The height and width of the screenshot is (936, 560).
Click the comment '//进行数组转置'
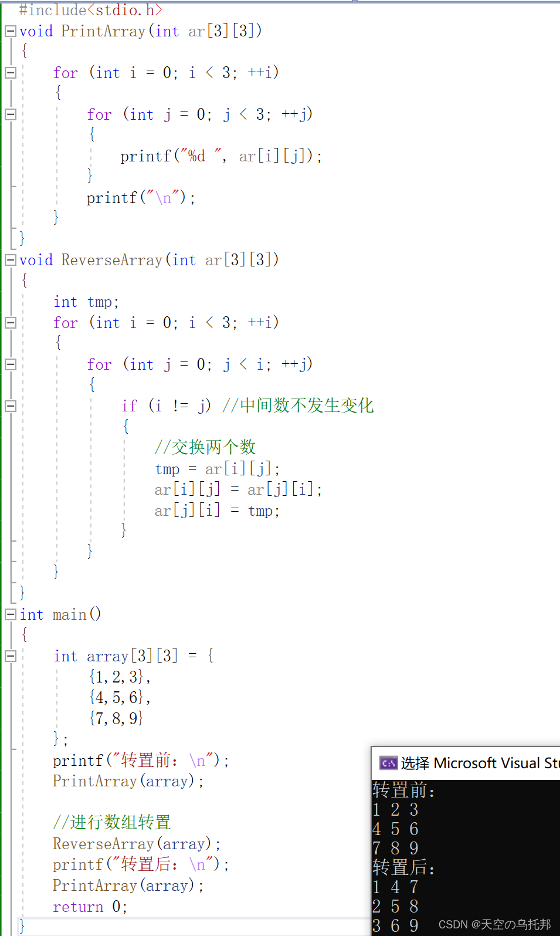click(112, 823)
